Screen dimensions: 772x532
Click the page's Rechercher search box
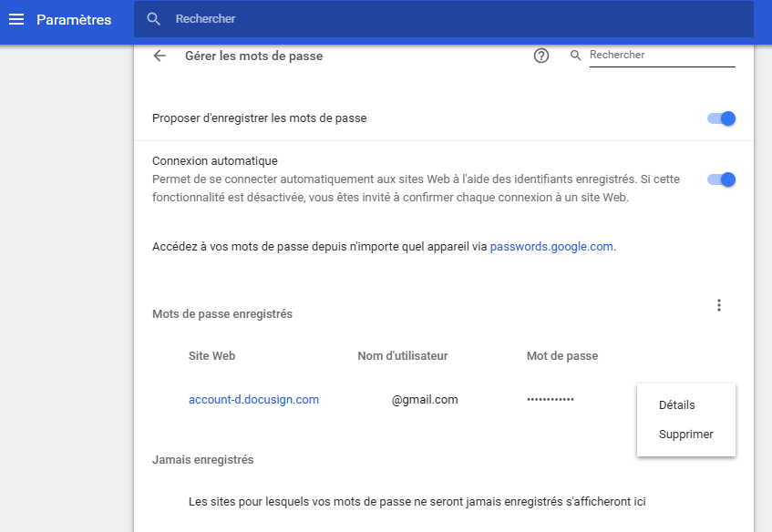pos(663,55)
